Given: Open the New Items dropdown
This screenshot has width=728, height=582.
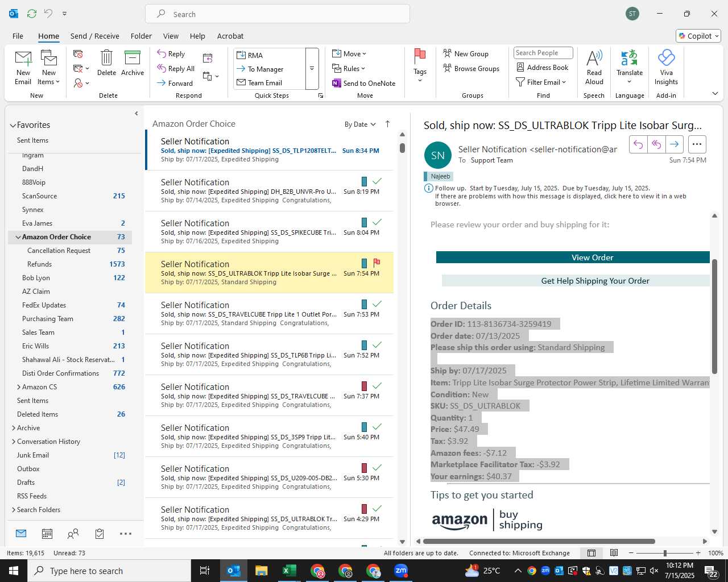Looking at the screenshot, I should [x=49, y=68].
